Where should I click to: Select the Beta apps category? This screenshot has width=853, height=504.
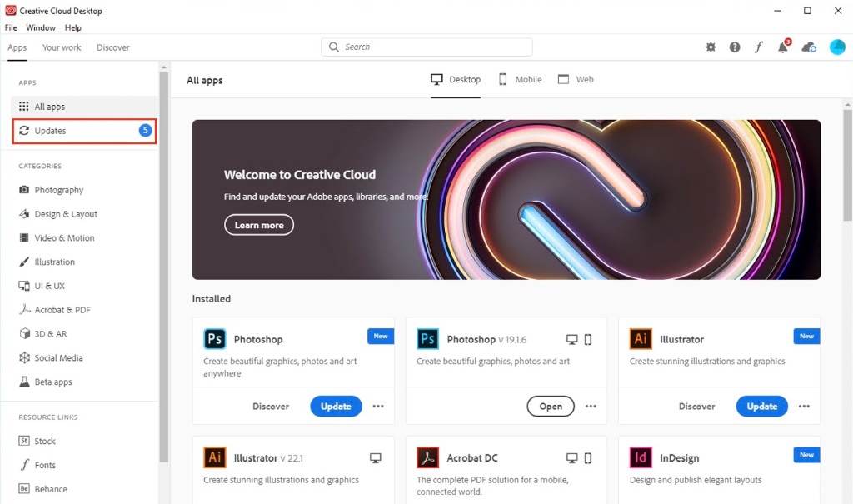pos(52,382)
